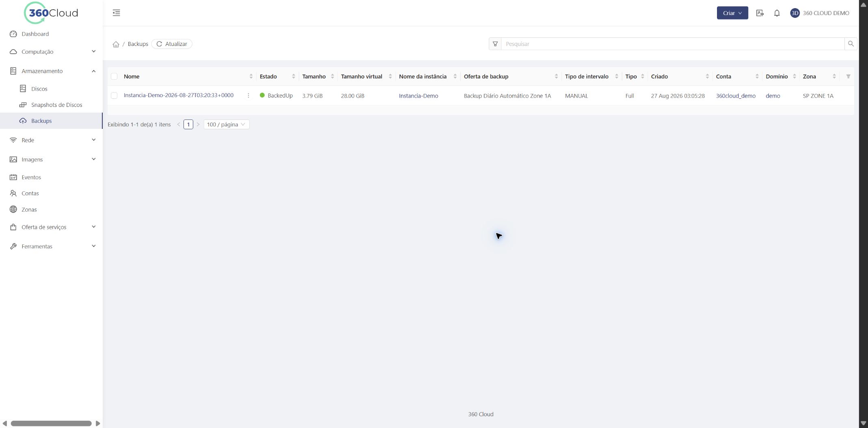Open the Instancia-Demo-2026-08-27T03:20:33+0000 backup link

coord(179,95)
